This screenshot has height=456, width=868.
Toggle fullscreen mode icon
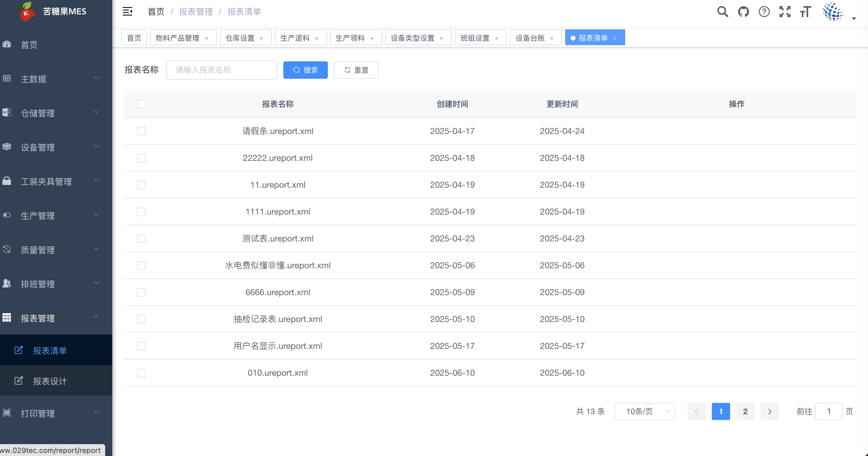[785, 12]
